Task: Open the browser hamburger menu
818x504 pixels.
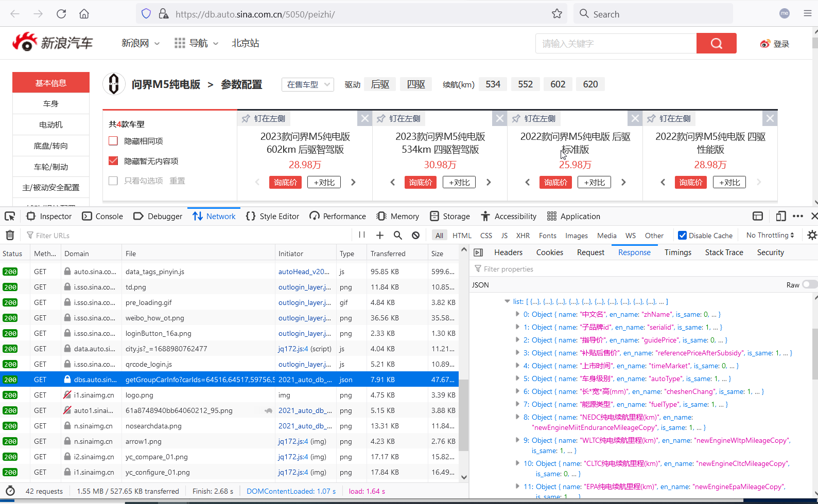Action: click(x=808, y=14)
